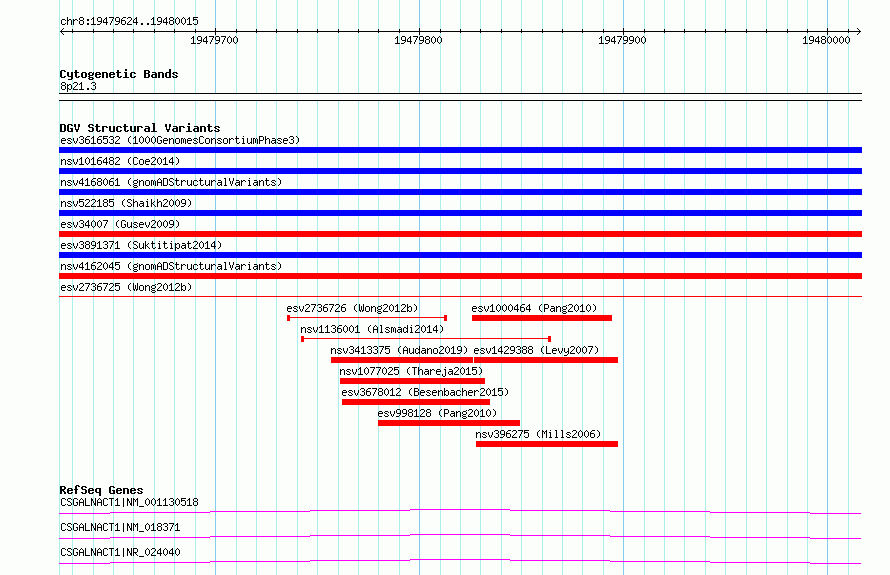The image size is (890, 575).
Task: Click the Cytogenetic Bands track title
Action: click(x=119, y=74)
